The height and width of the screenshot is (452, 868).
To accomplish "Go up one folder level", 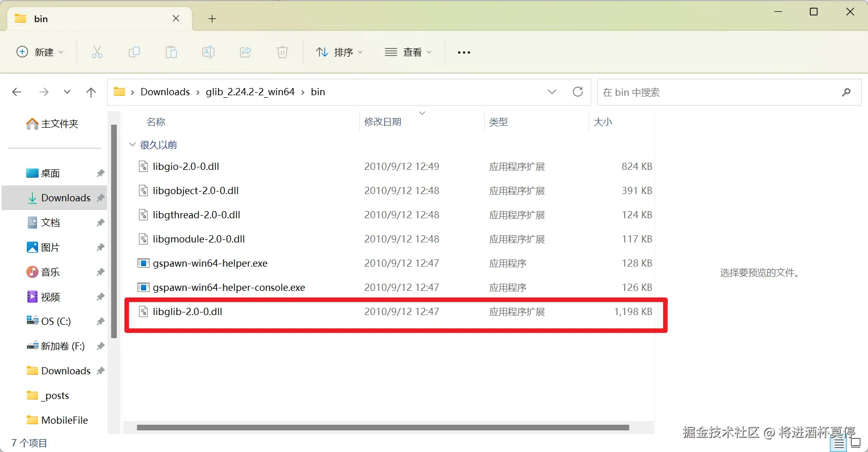I will pos(91,92).
